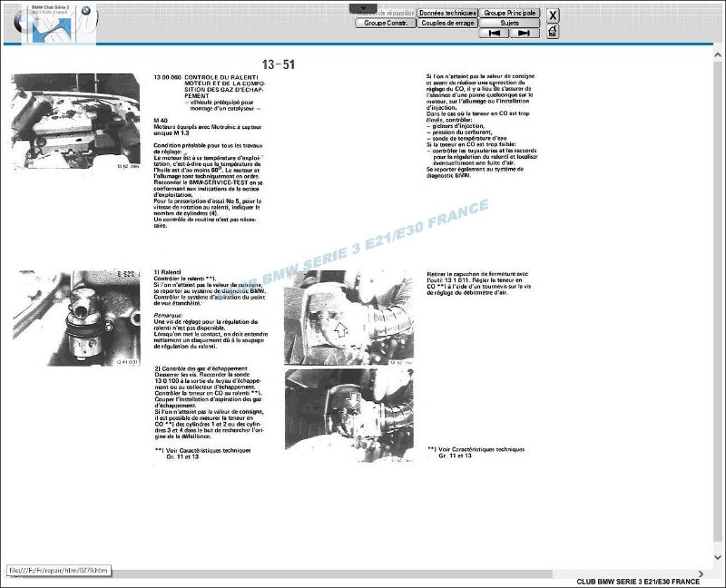The width and height of the screenshot is (726, 588).
Task: Click upper airflow meter photo with arrow
Action: pos(348,317)
